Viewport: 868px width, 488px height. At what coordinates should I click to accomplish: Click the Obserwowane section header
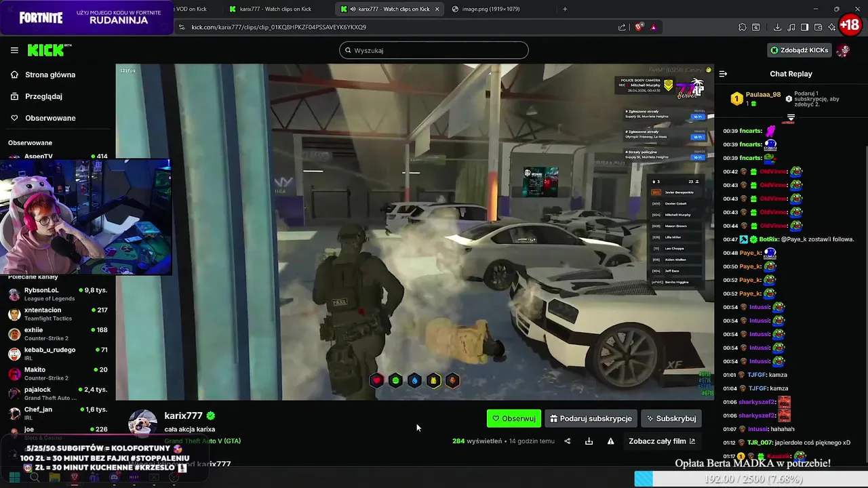(30, 143)
